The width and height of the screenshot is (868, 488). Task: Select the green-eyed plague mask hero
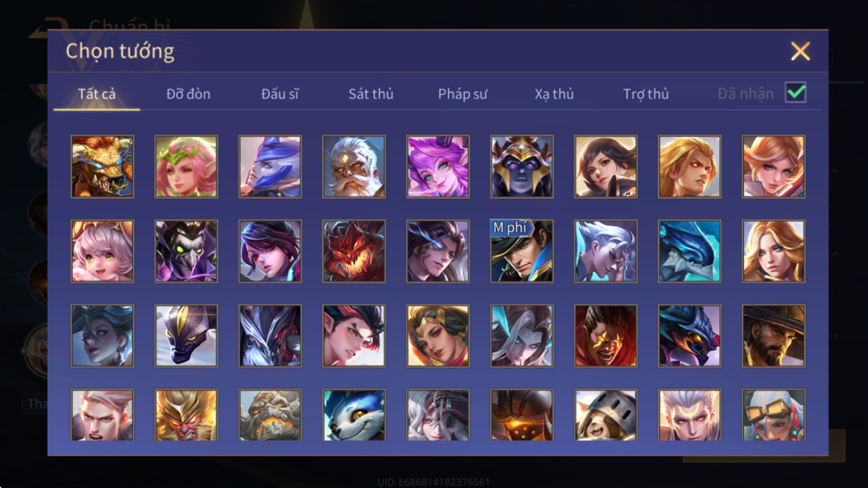[186, 251]
